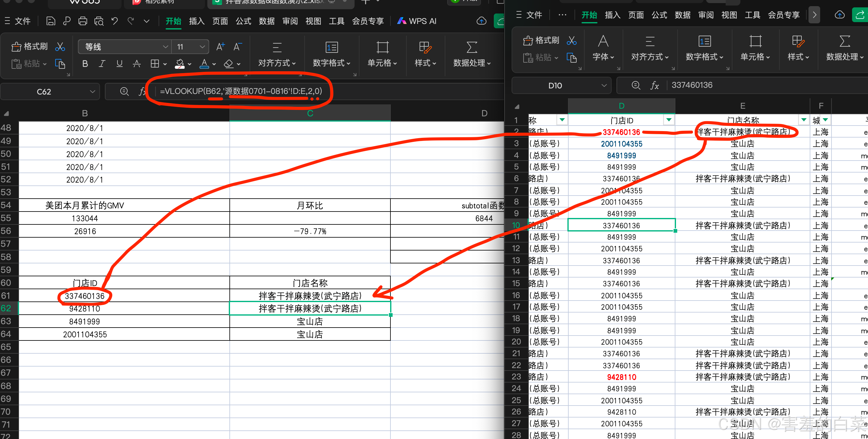Click the Borders grid icon
Viewport: 868px width, 439px height.
[155, 64]
